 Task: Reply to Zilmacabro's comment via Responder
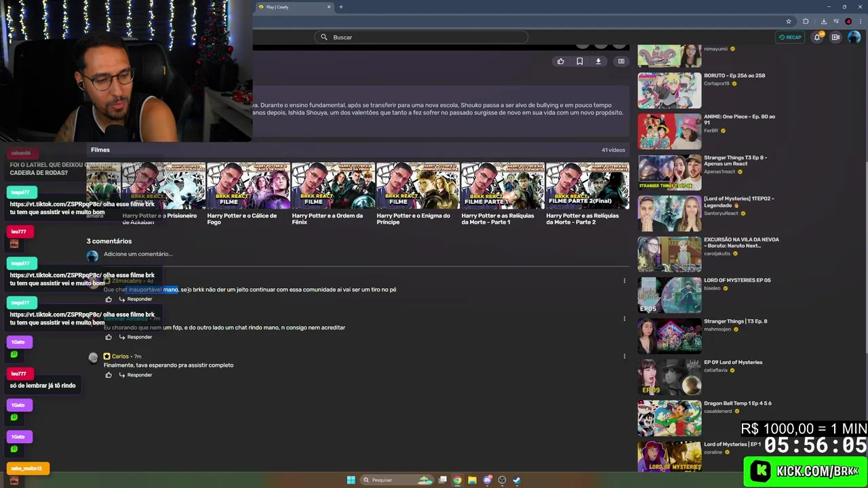tap(136, 299)
